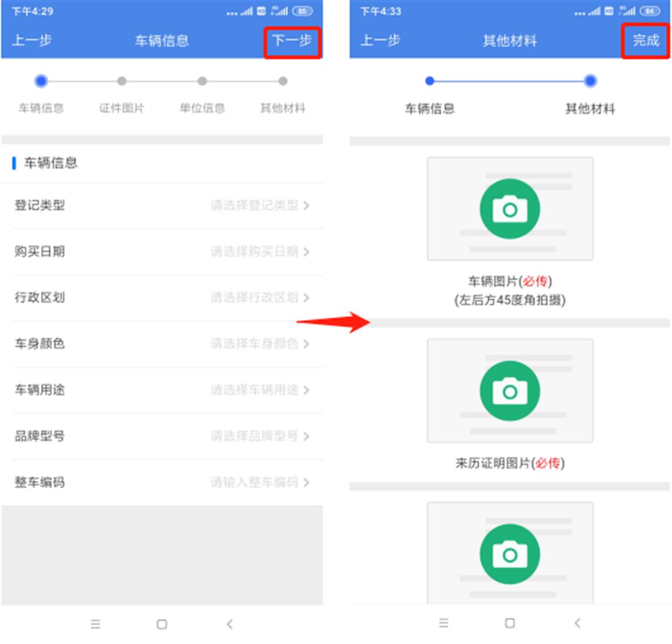Select the 品牌型号 chooser row
Screen dimensions: 672x644
162,436
